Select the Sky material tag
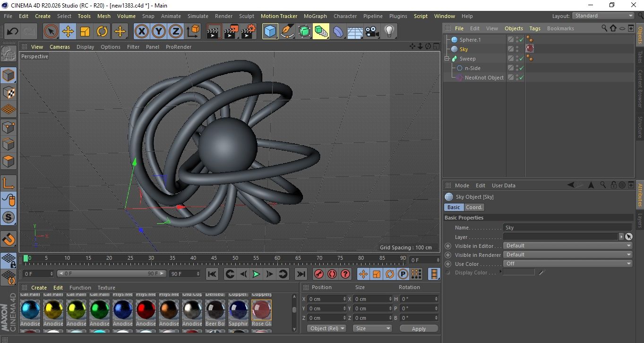The image size is (644, 343). 530,49
